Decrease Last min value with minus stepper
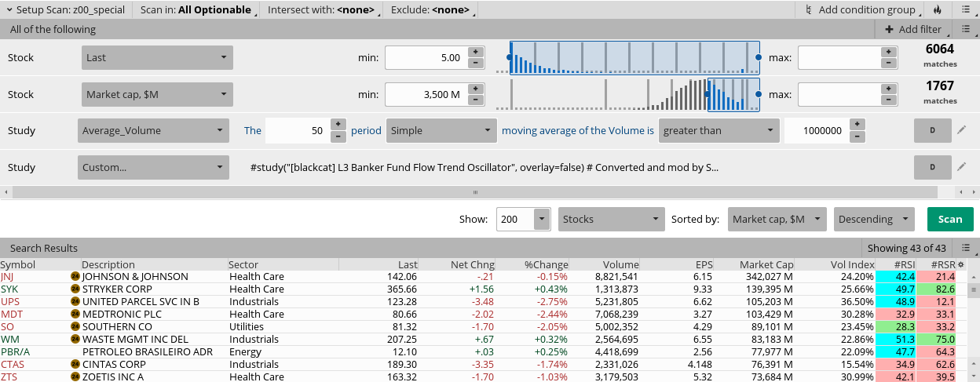The image size is (980, 382). coord(475,63)
